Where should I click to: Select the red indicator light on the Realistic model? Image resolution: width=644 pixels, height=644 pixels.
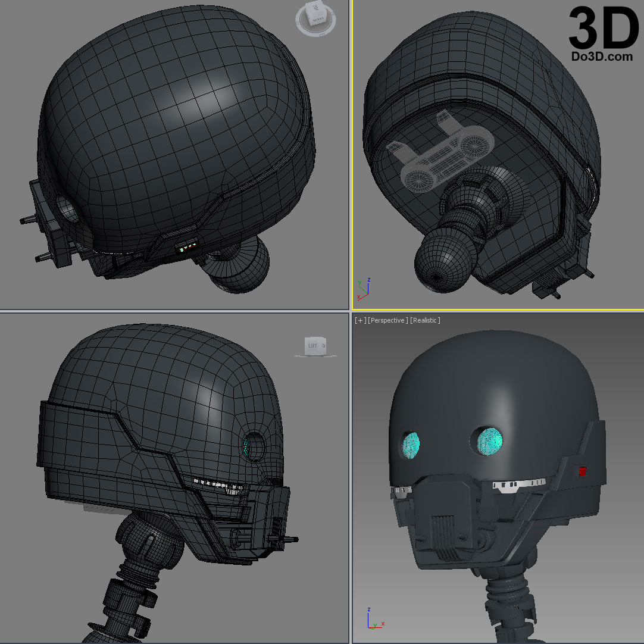click(x=582, y=471)
